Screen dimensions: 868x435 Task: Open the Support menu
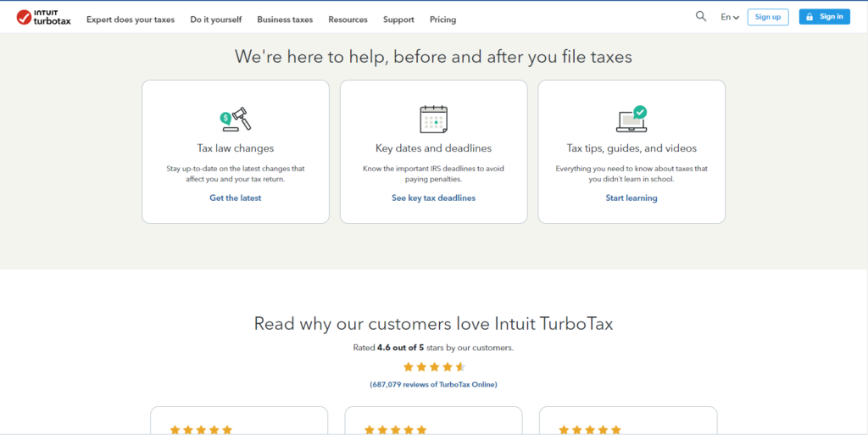pos(398,20)
